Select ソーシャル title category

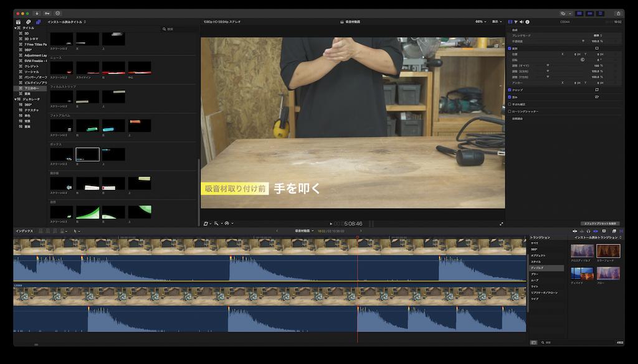coord(32,72)
